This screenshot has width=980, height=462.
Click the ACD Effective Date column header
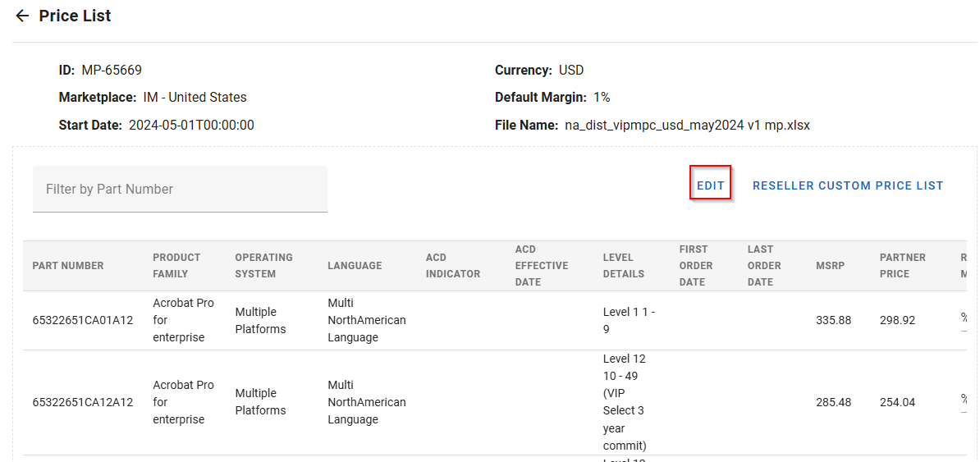tap(541, 266)
